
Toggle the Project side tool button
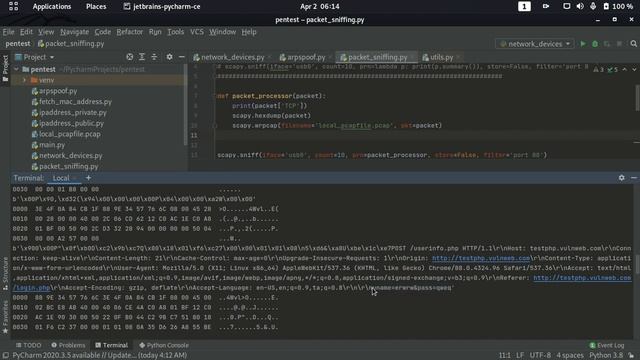[x=5, y=68]
